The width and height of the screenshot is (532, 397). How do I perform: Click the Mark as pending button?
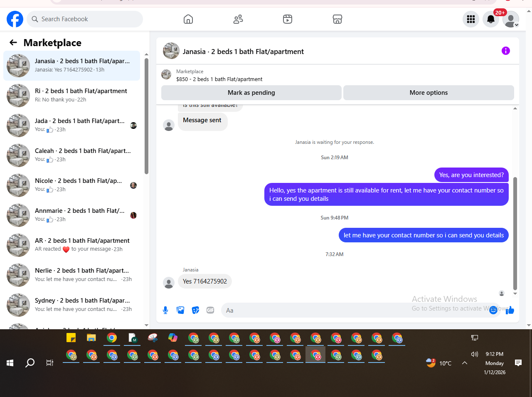coord(251,93)
